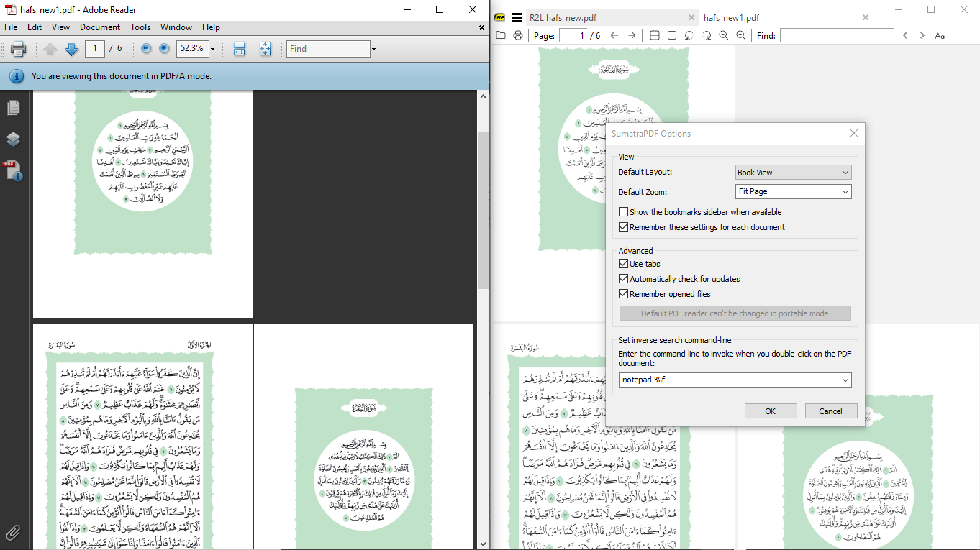The height and width of the screenshot is (550, 980).
Task: Click the Adobe Reader Find text field
Action: coord(328,49)
